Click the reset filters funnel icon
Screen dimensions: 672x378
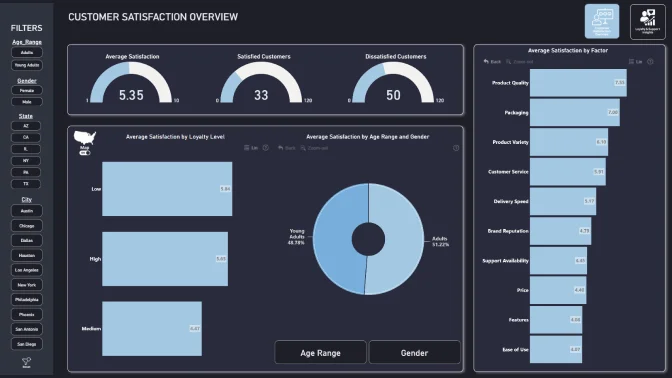point(27,363)
